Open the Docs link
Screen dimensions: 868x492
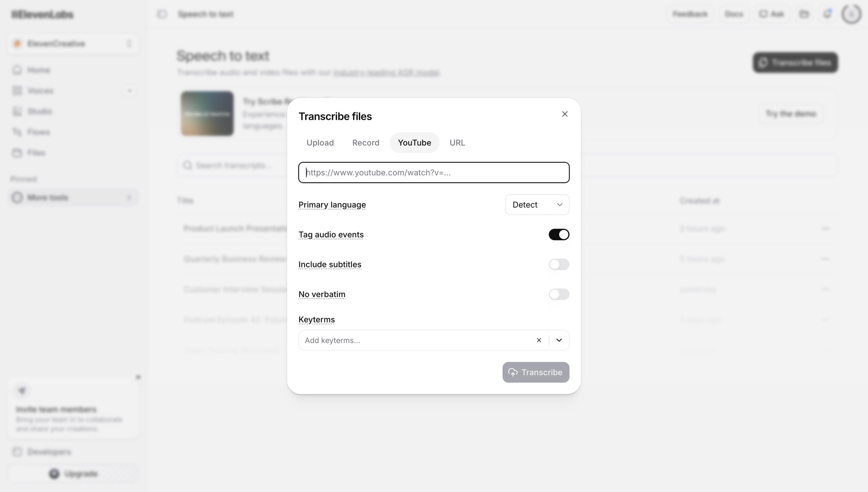point(734,14)
